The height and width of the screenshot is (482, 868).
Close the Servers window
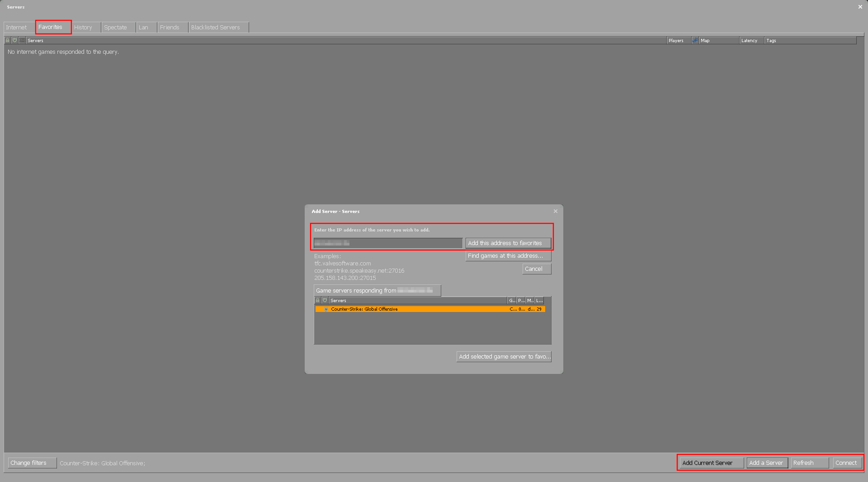tap(860, 7)
